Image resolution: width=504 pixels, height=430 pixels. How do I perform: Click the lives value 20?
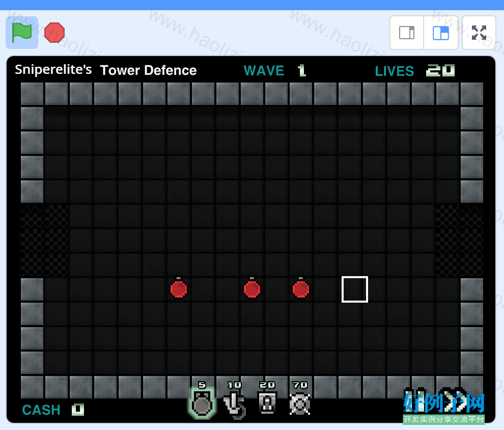(x=440, y=70)
